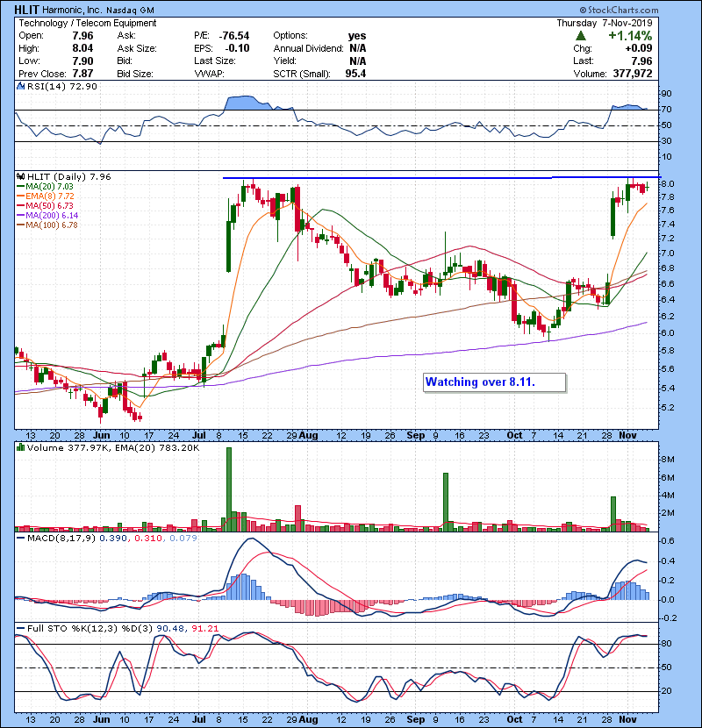Click the StockCharts.com watermark link
The height and width of the screenshot is (728, 702).
click(619, 10)
